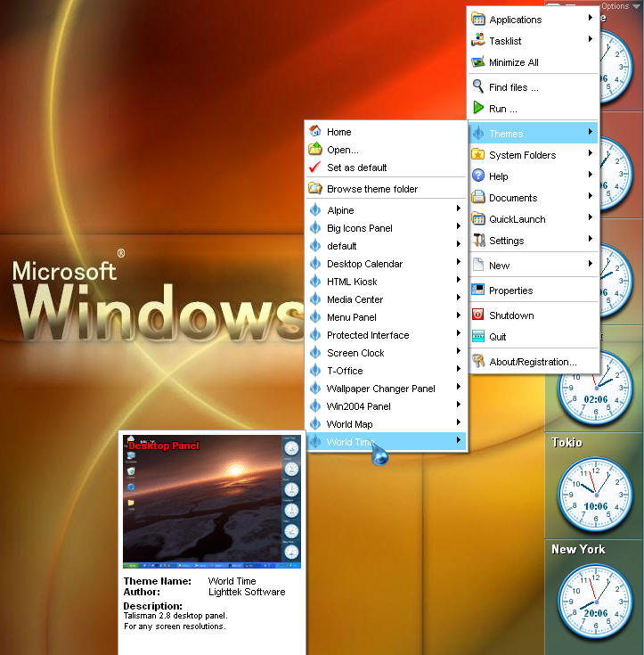
Task: Choose the Protected Interface theme
Action: click(x=387, y=335)
